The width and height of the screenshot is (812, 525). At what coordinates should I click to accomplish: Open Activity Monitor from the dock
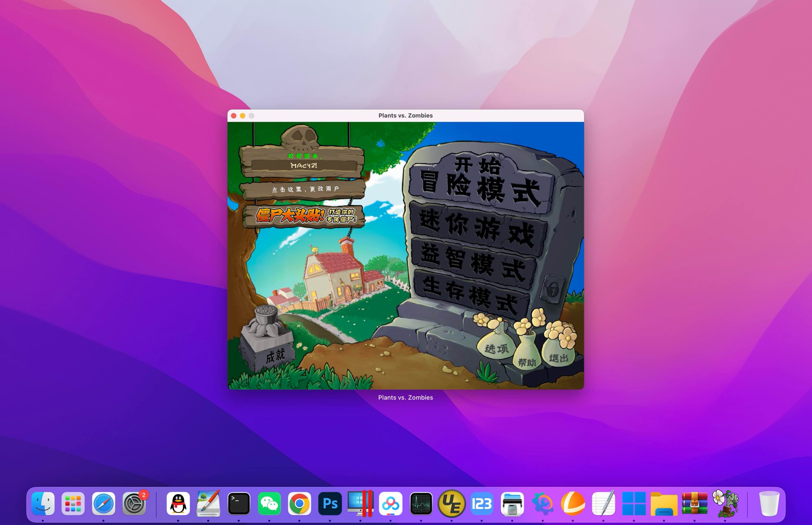coord(421,504)
